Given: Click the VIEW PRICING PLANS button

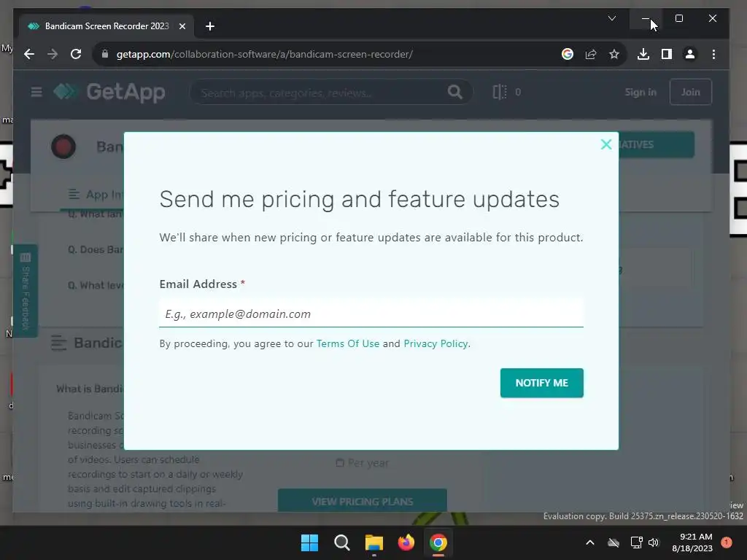Looking at the screenshot, I should tap(362, 501).
